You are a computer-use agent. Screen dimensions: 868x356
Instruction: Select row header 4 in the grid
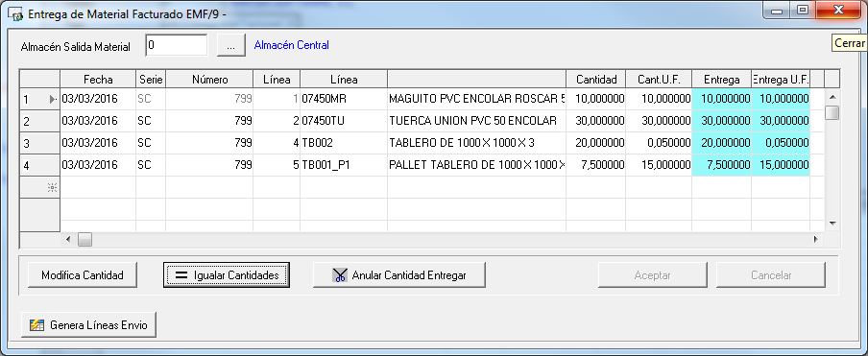point(40,165)
